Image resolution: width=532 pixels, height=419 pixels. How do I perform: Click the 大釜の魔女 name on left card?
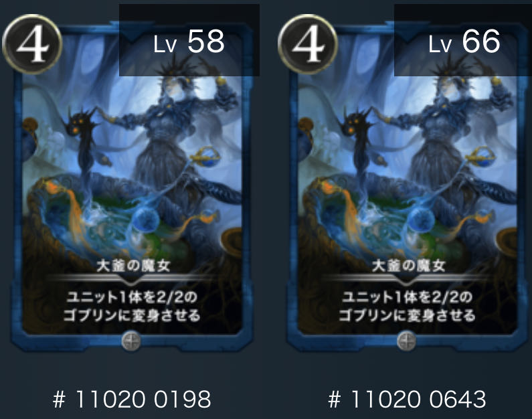click(133, 266)
